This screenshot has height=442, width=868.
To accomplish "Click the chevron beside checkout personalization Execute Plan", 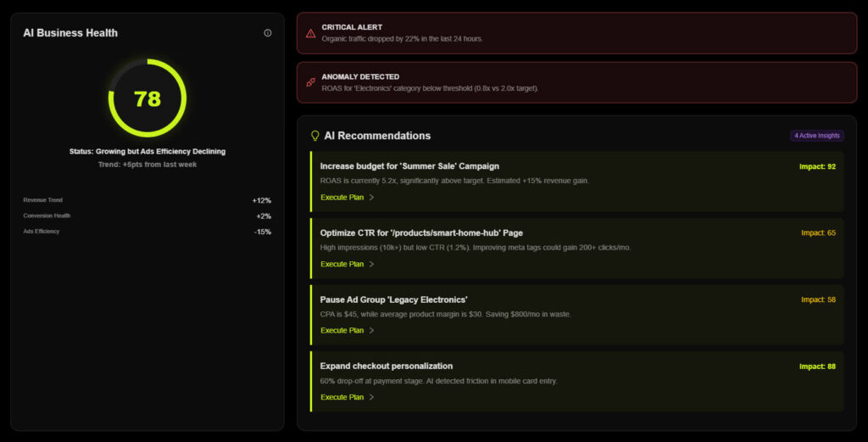I will click(371, 397).
